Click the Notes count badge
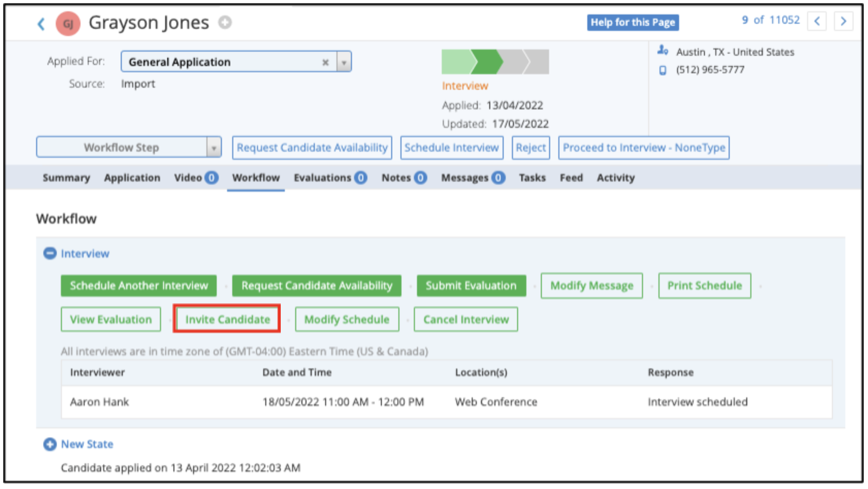868x489 pixels. click(x=421, y=177)
